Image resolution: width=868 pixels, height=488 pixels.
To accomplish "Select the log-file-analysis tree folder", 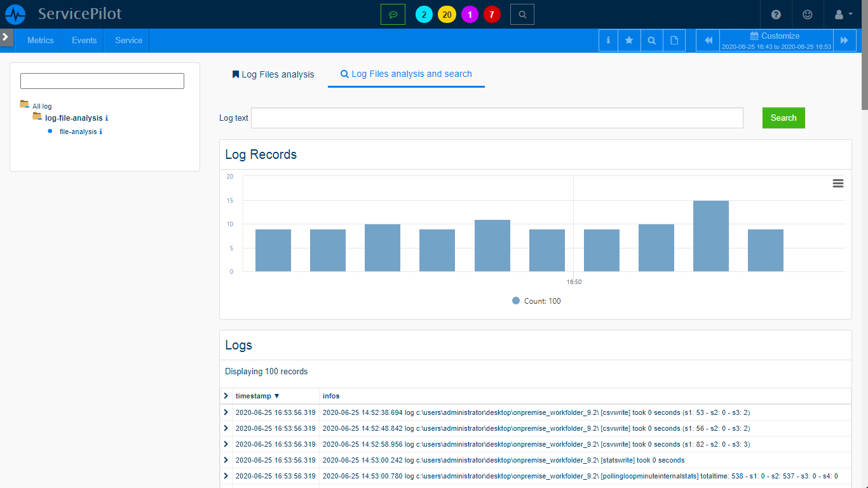I will coord(73,118).
